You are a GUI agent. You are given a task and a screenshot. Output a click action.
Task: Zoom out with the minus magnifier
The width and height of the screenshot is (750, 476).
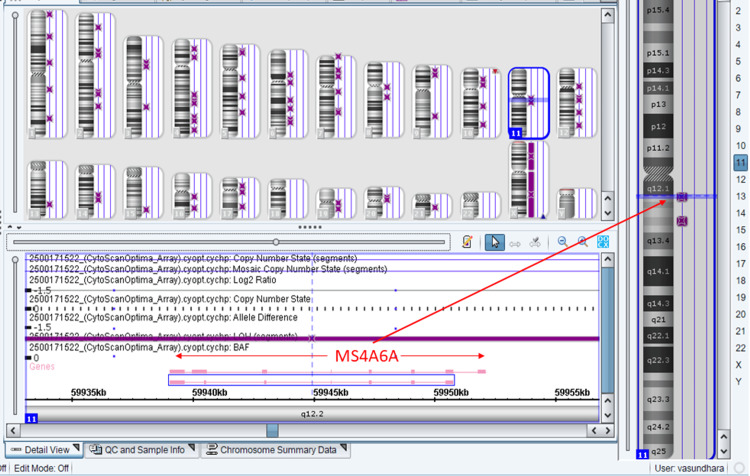562,242
